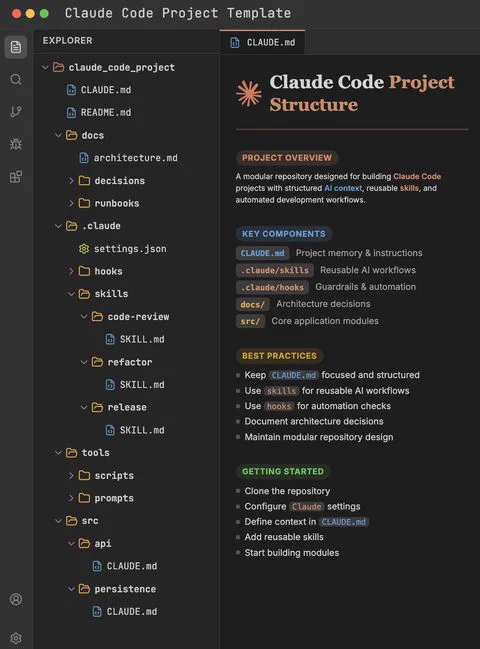
Task: Collapse the claude_code_project root folder
Action: point(45,67)
